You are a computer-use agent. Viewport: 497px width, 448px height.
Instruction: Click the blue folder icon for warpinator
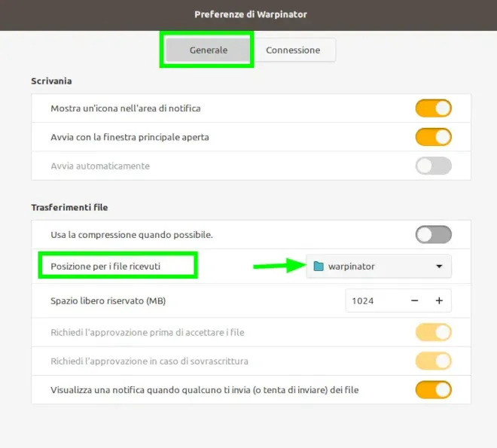318,267
